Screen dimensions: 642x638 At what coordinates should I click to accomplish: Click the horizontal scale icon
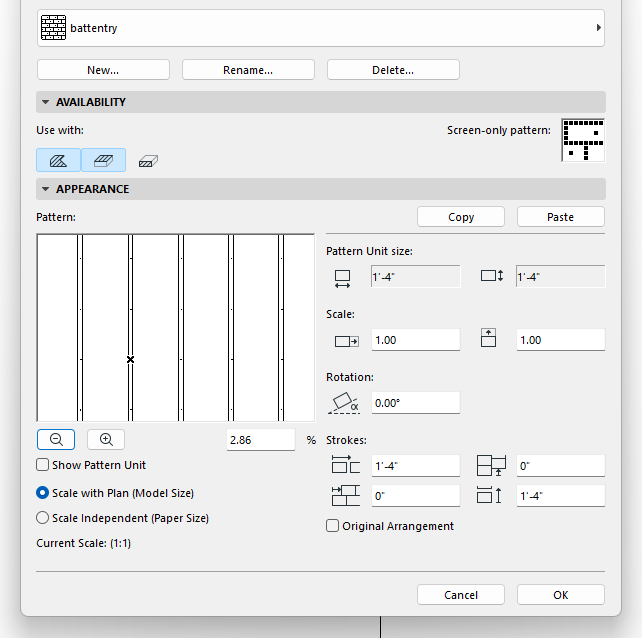(347, 341)
